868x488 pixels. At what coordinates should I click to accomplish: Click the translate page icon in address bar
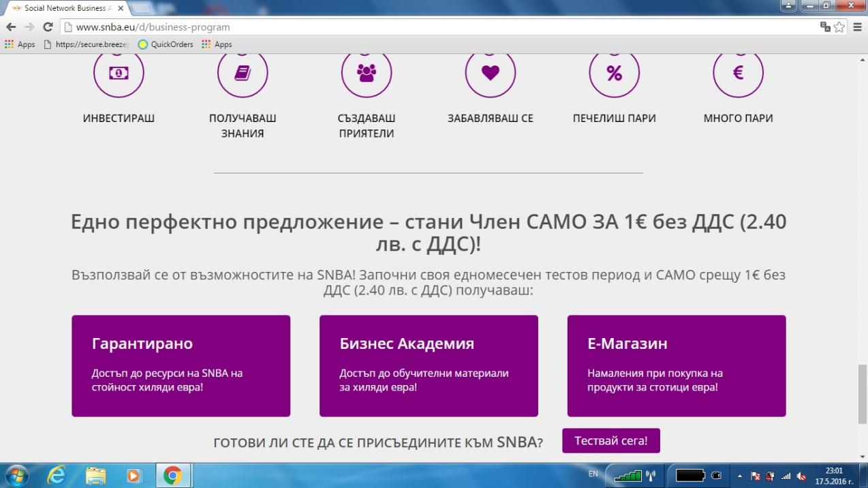pyautogui.click(x=825, y=27)
